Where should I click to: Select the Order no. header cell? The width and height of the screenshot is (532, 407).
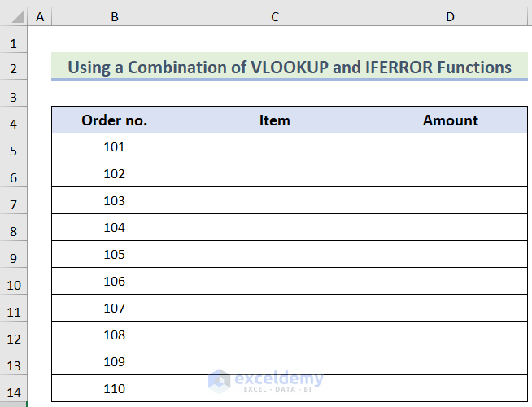coord(114,120)
